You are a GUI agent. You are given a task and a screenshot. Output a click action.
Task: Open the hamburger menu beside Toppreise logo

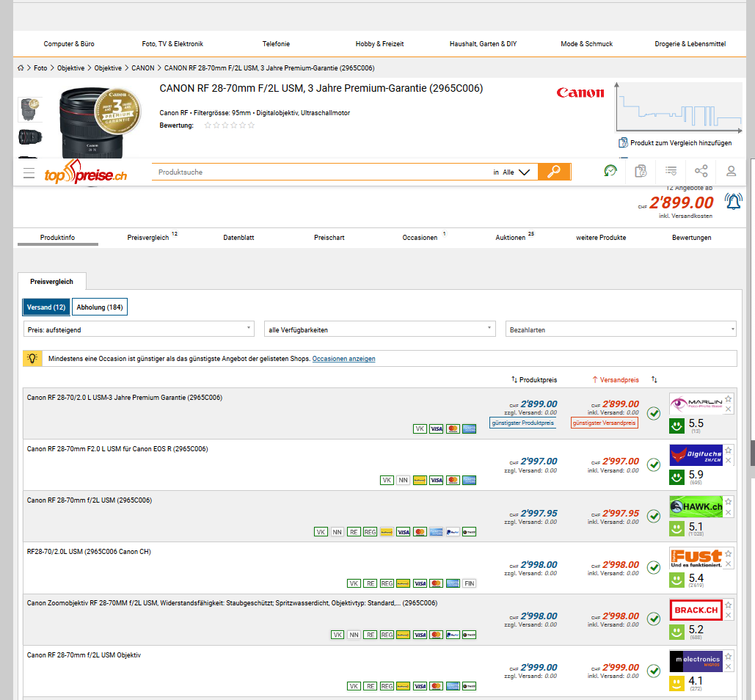(29, 173)
